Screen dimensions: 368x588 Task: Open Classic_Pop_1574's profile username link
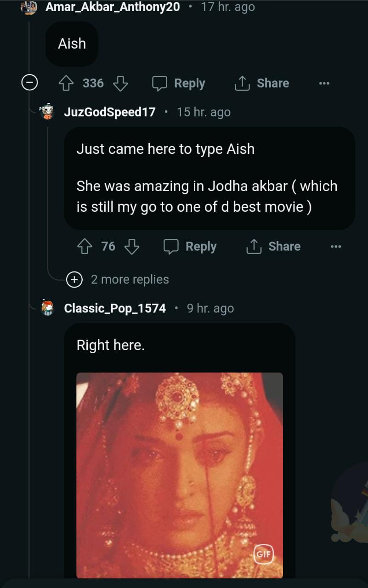[x=115, y=308]
